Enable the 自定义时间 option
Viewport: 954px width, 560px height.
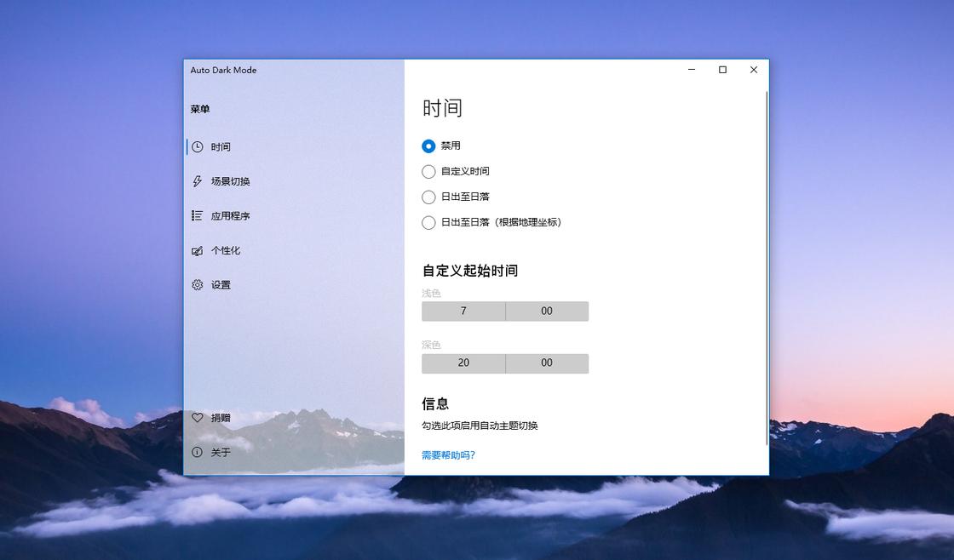pos(428,171)
